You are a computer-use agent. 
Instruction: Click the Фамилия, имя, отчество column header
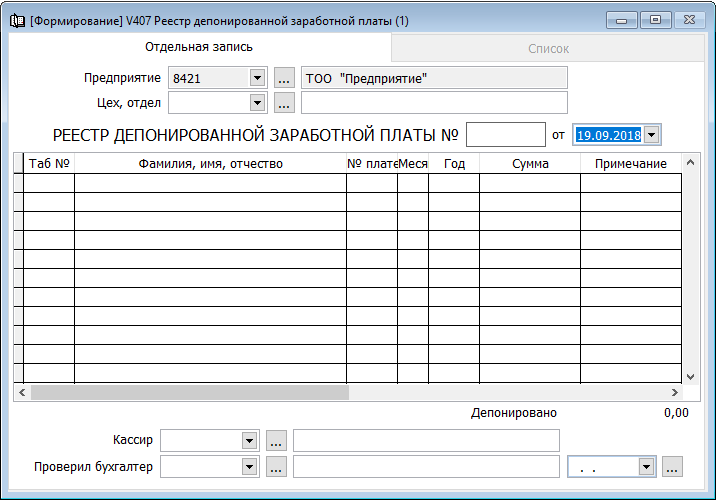click(210, 163)
